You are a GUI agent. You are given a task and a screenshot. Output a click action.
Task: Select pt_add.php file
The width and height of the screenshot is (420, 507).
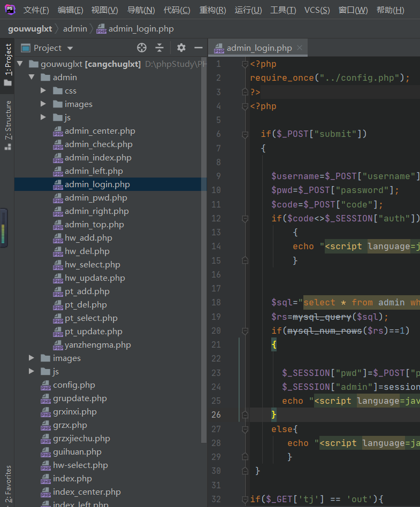point(87,291)
